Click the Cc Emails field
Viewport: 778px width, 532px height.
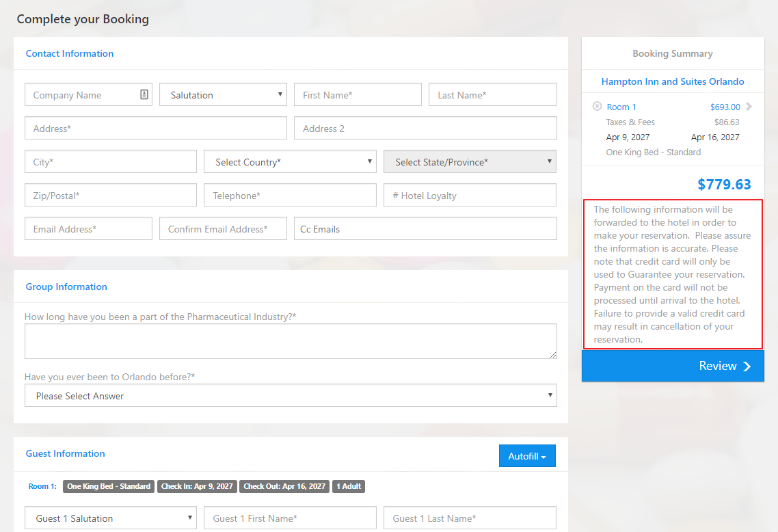click(425, 229)
